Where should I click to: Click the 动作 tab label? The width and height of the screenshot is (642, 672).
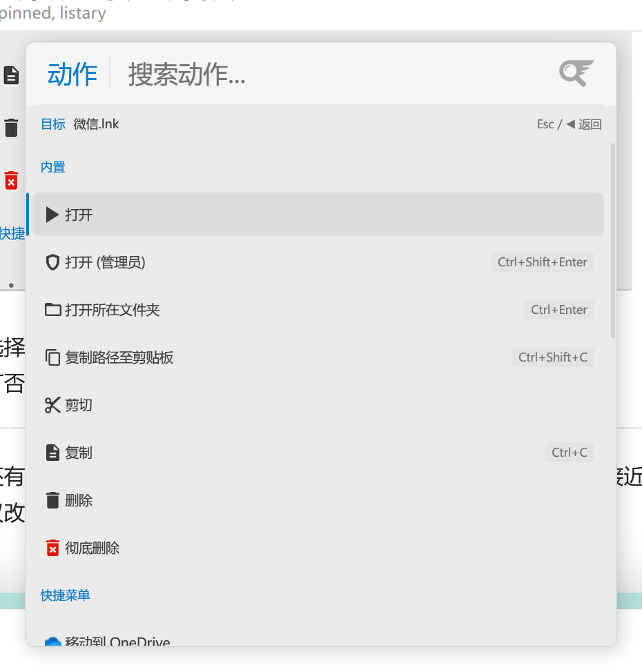pos(72,74)
